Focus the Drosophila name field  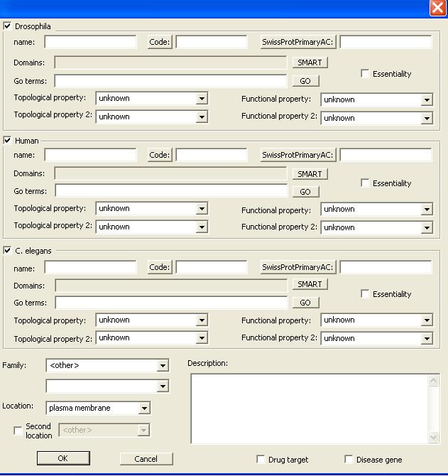pyautogui.click(x=90, y=42)
